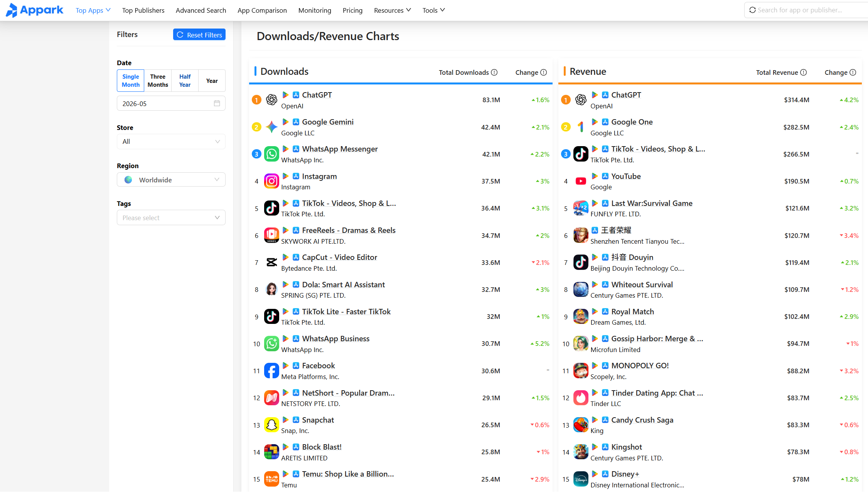Screen dimensions: 868x492
Task: Open the Tags Please select dropdown
Action: [x=171, y=218]
